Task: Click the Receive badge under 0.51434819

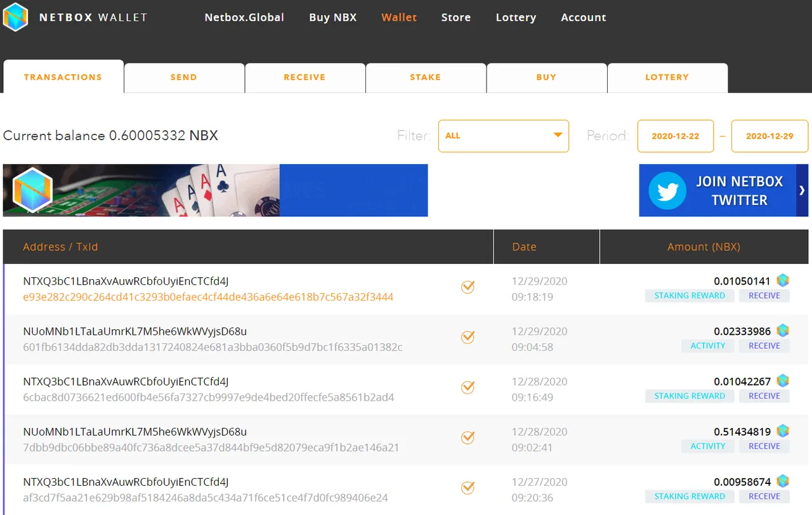Action: point(764,446)
